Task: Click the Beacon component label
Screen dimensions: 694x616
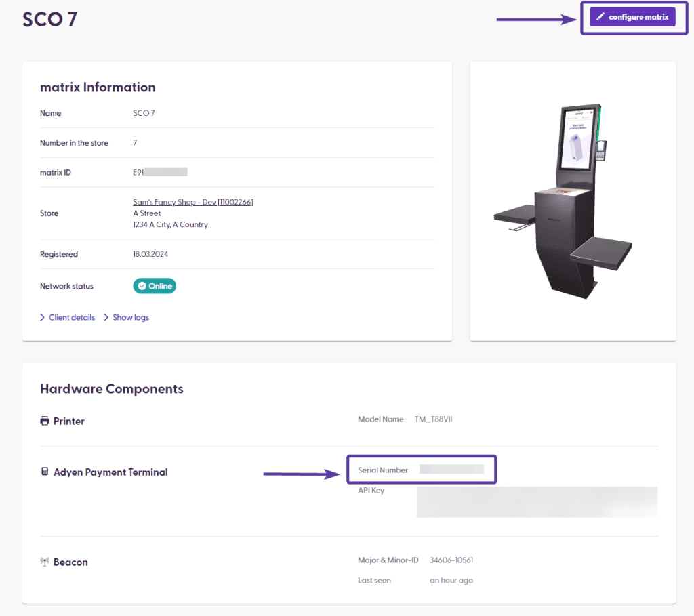Action: (70, 562)
